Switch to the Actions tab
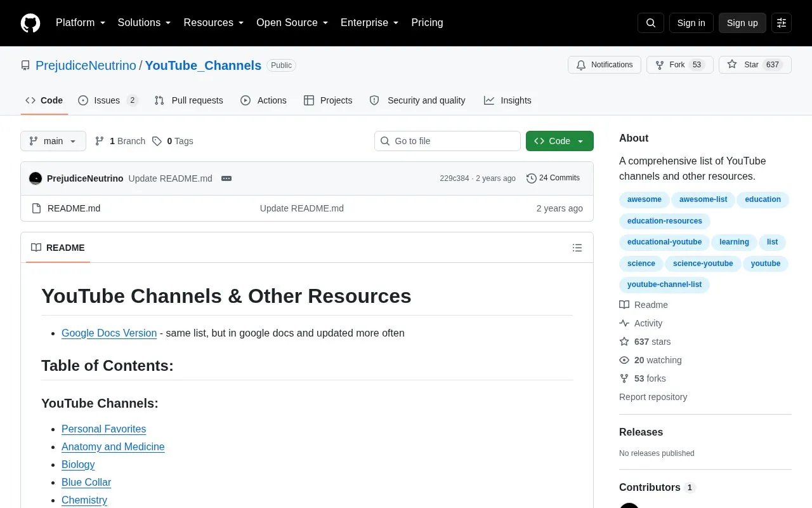This screenshot has width=812, height=508. coord(263,100)
